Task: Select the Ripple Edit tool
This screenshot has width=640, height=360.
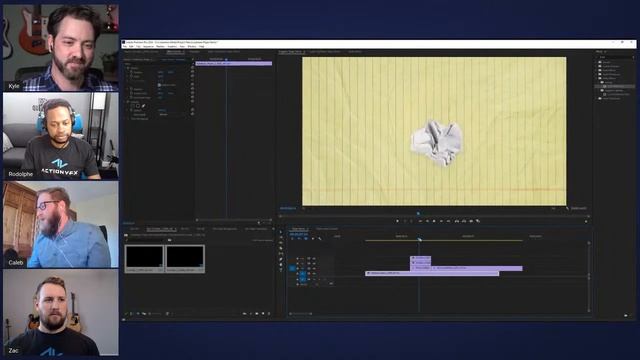Action: click(x=281, y=242)
